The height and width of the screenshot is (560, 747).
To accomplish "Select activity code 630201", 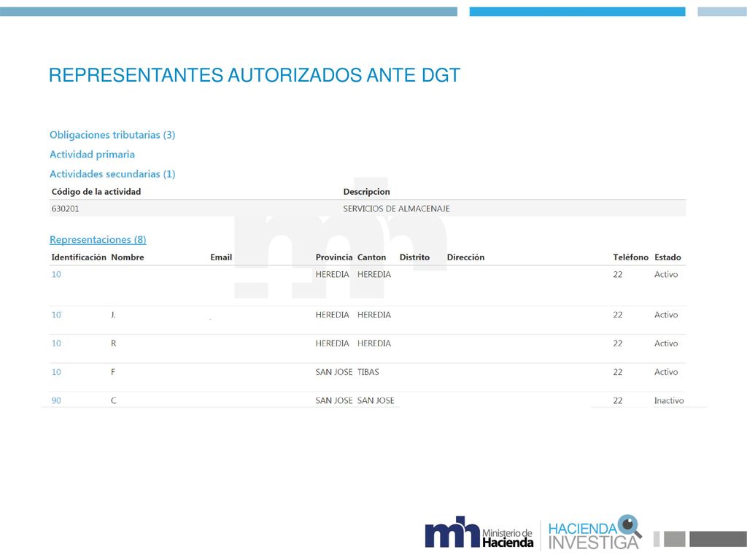I will [65, 209].
